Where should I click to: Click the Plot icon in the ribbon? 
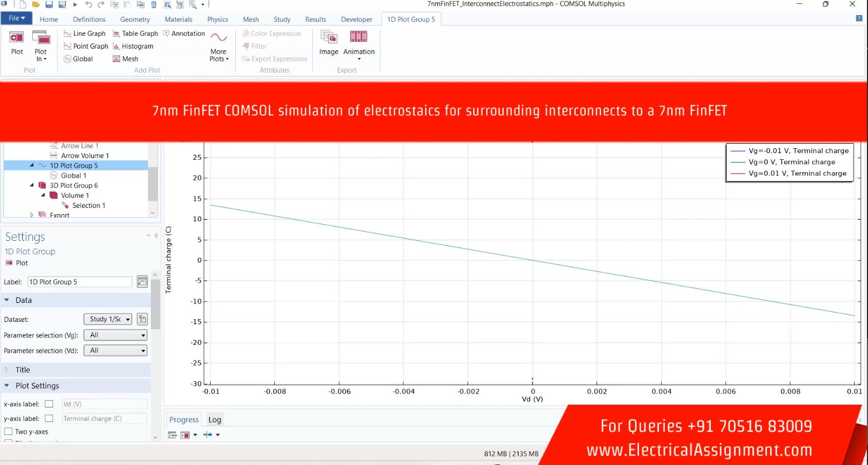pos(17,42)
